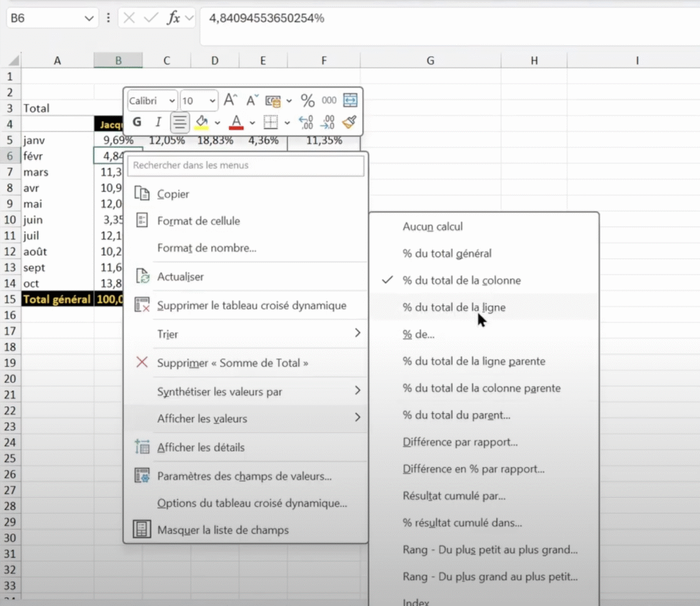Confirm formula entry with checkmark icon
700x606 pixels.
click(x=151, y=18)
